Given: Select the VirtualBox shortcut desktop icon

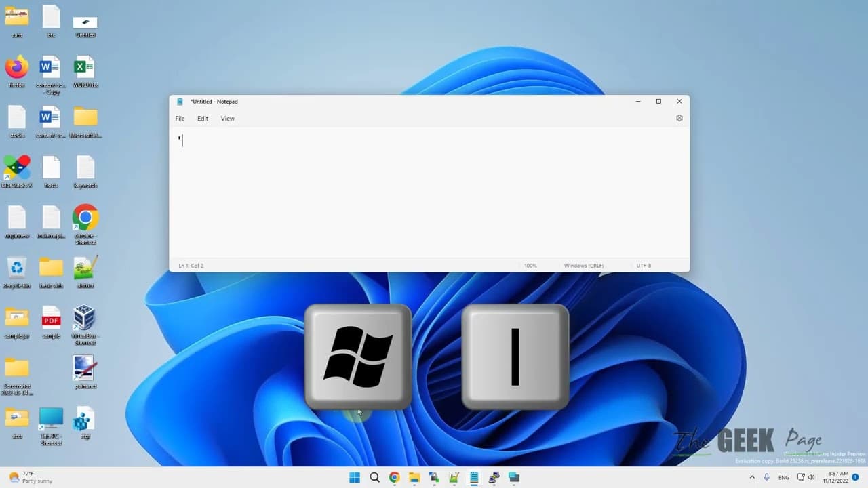Looking at the screenshot, I should pyautogui.click(x=84, y=325).
